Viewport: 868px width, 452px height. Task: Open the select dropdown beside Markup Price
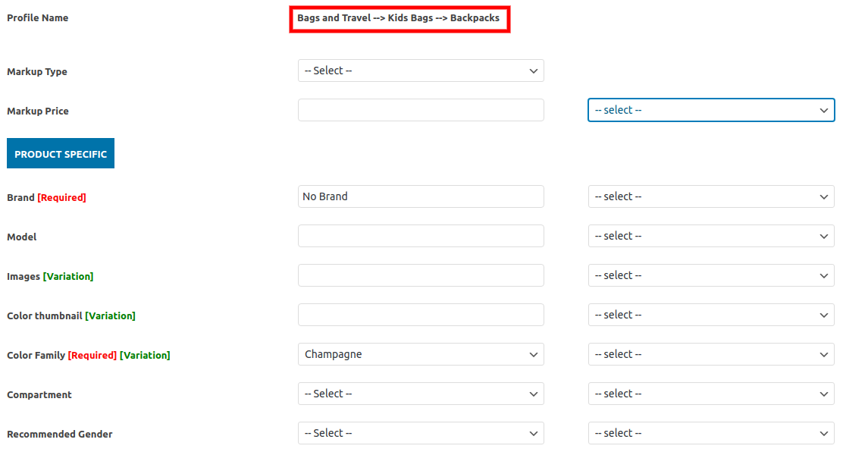[x=711, y=110]
